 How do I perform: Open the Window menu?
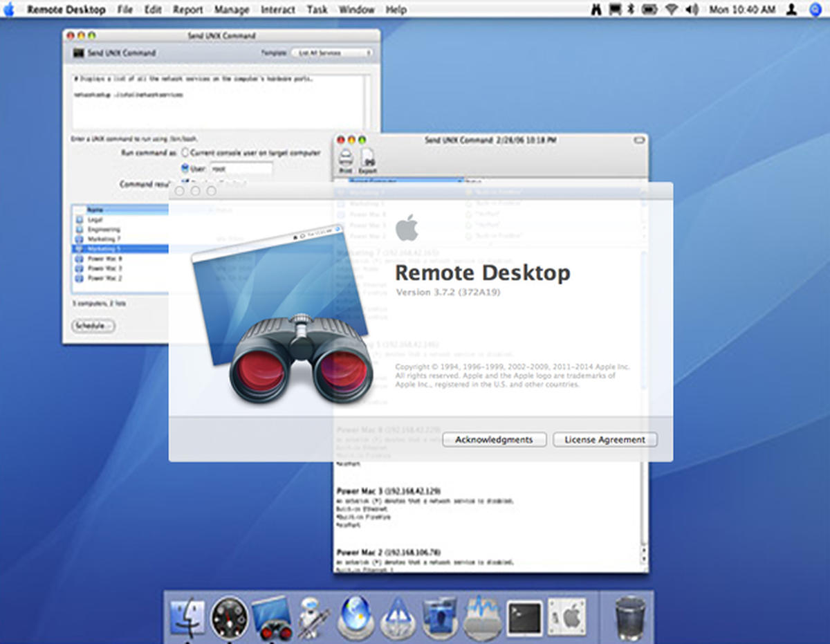[x=357, y=10]
